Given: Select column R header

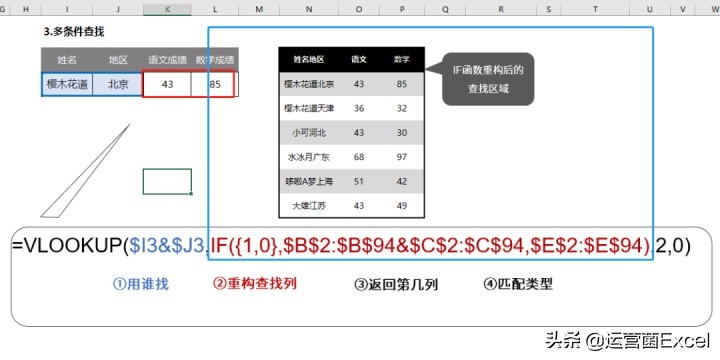Looking at the screenshot, I should (x=501, y=9).
